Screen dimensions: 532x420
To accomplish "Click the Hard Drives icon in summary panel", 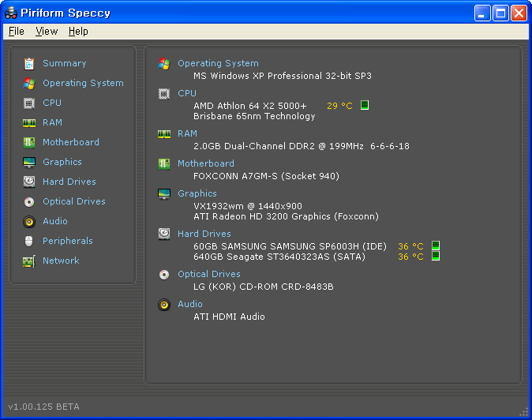I will (x=164, y=234).
